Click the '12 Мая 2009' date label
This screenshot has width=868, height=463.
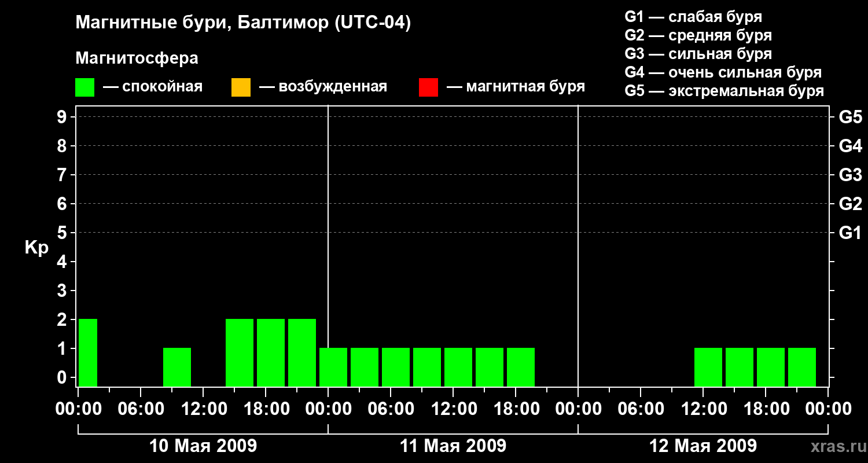pyautogui.click(x=703, y=446)
